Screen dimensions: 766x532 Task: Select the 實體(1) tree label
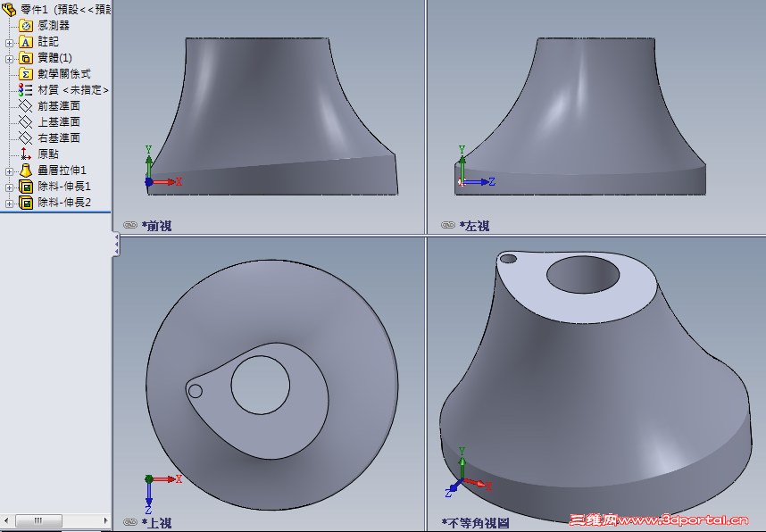pyautogui.click(x=55, y=58)
